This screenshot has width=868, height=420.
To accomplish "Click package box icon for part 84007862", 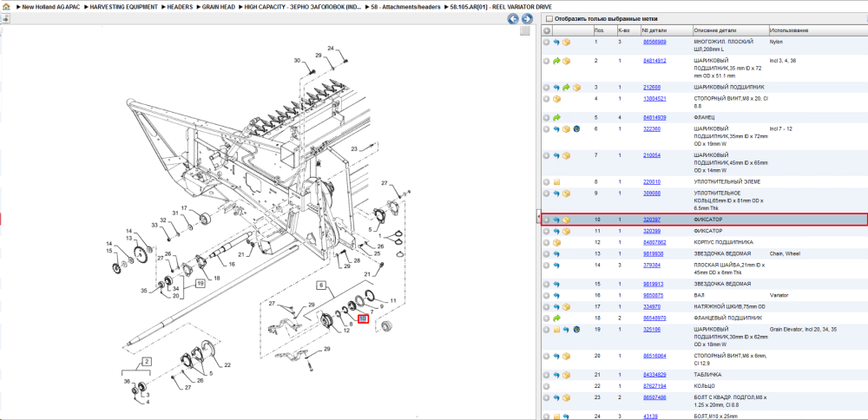I will [556, 242].
